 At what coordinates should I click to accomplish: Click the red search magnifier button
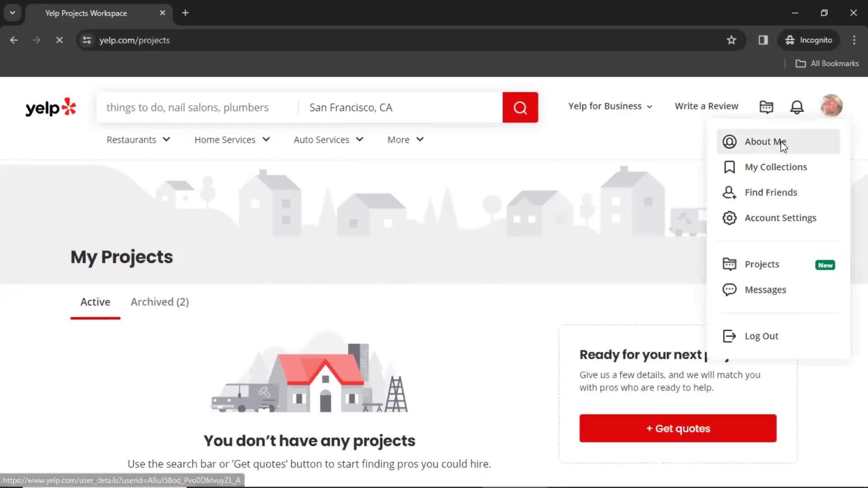(520, 107)
